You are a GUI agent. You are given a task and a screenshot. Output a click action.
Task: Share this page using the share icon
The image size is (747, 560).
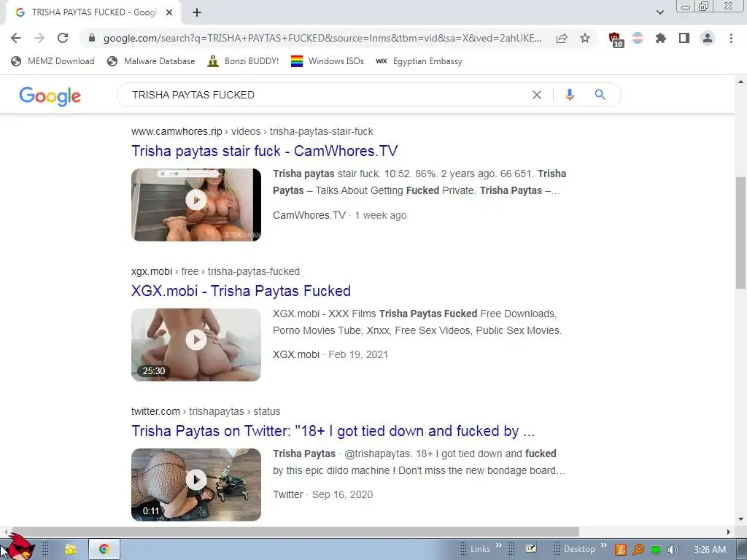(x=562, y=38)
